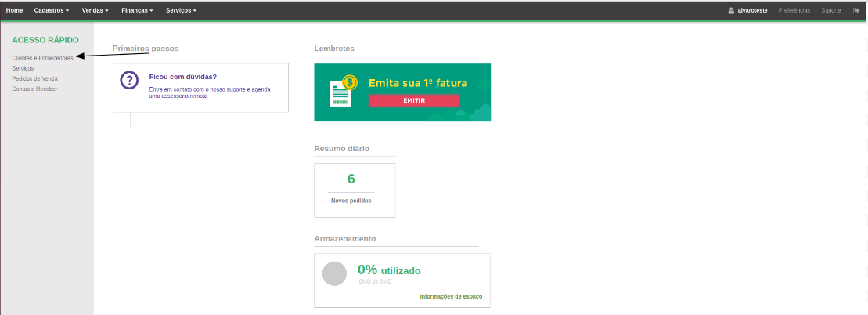Click the 0MB de 3MB text
The width and height of the screenshot is (868, 315).
375,282
